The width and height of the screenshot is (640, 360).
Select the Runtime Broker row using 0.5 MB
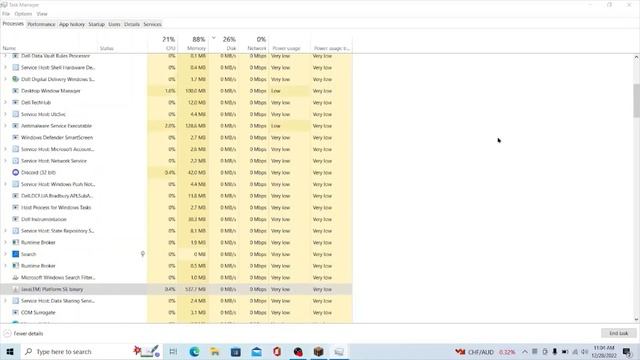176,266
